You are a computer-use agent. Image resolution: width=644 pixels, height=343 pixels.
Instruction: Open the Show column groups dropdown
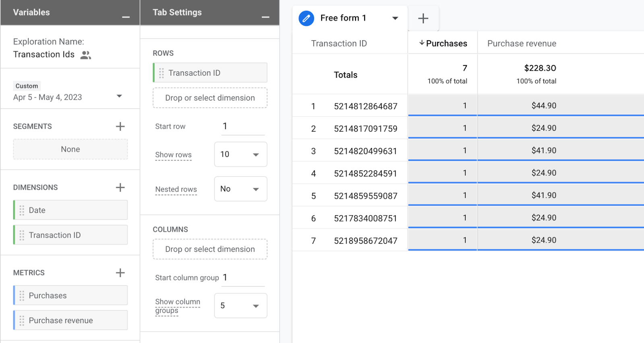tap(240, 306)
